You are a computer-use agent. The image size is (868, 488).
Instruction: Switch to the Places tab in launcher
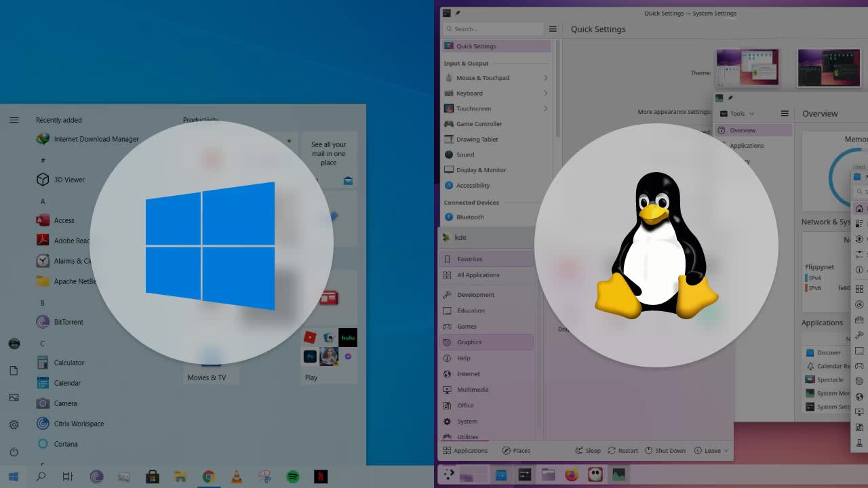[516, 451]
